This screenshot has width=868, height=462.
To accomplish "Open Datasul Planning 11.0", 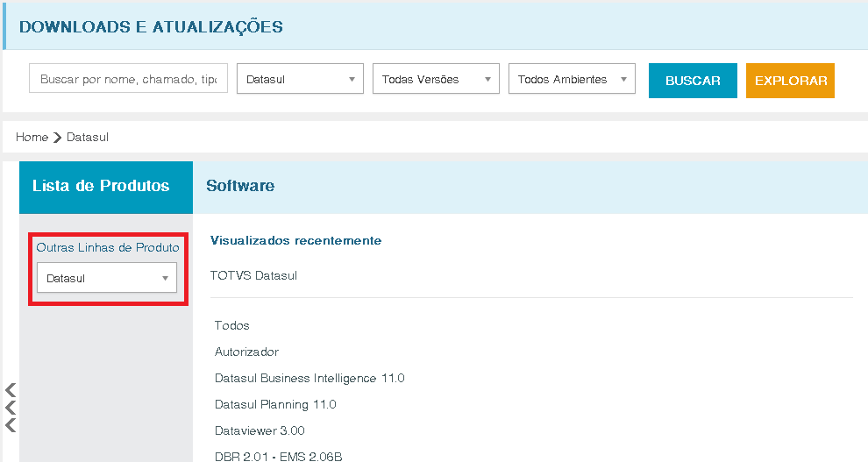I will point(275,404).
